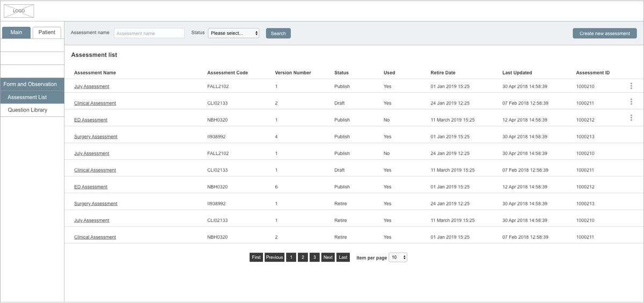
Task: Switch to the Patient tab
Action: point(47,32)
